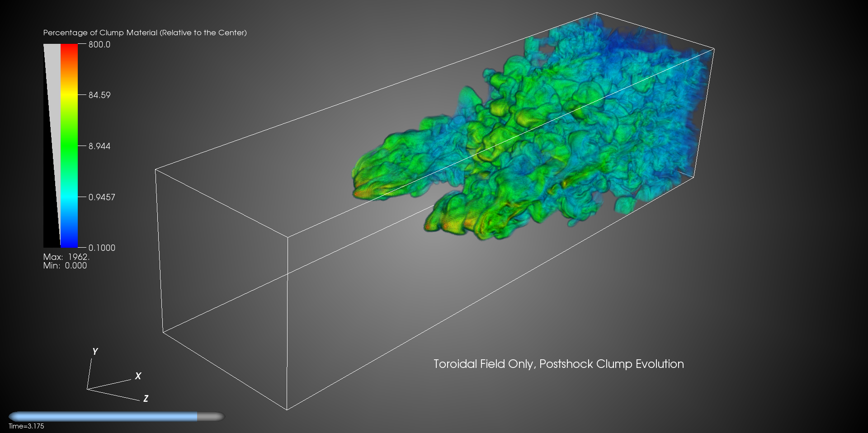
Task: Click the gray unfilled end of time slider
Action: pyautogui.click(x=211, y=416)
